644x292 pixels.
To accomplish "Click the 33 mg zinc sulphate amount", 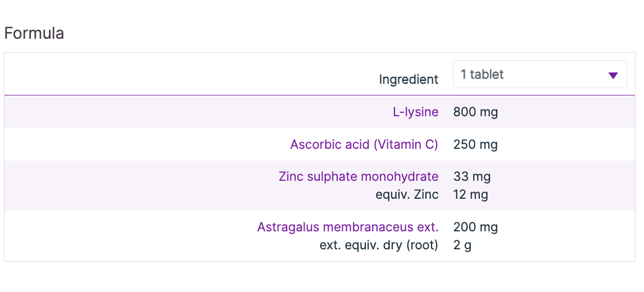I will click(471, 176).
